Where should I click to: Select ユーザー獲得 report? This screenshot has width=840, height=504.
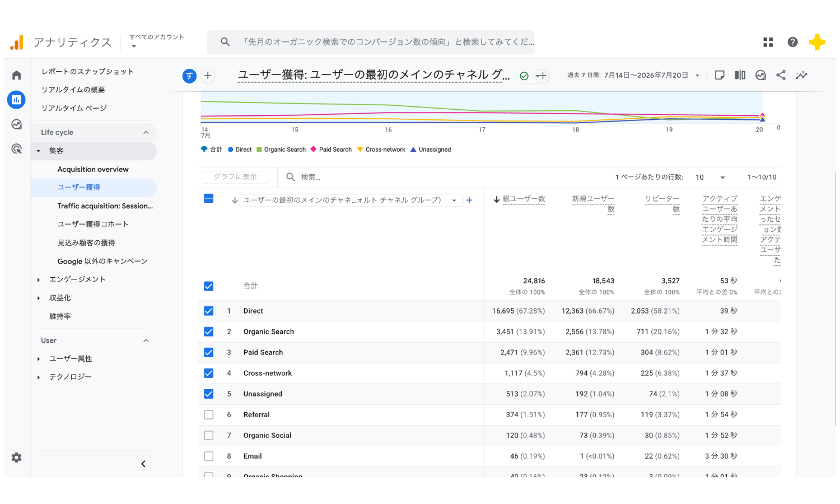pos(79,188)
